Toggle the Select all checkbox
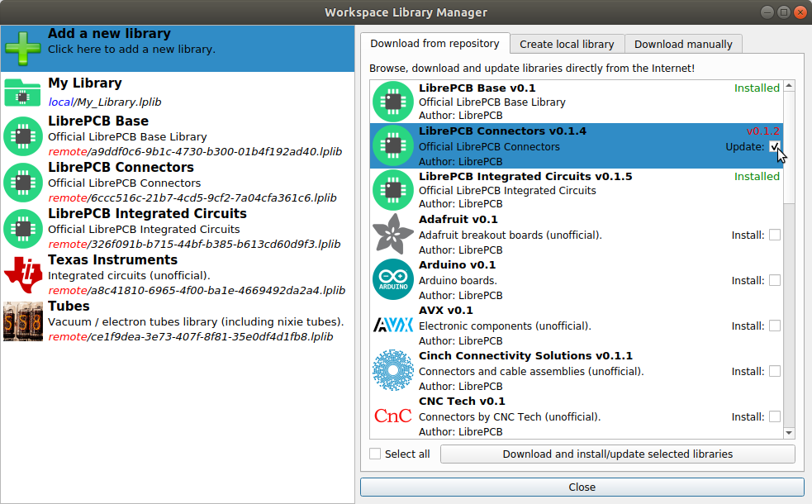This screenshot has width=812, height=504. [x=376, y=454]
